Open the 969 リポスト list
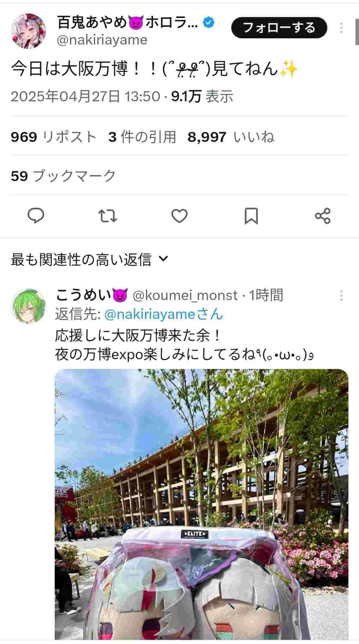The width and height of the screenshot is (359, 644). point(54,137)
